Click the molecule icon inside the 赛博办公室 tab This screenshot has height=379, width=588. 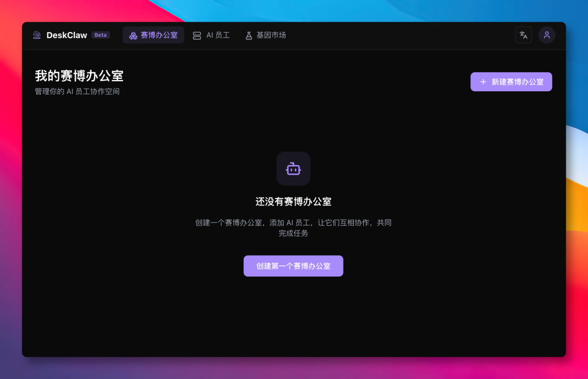coord(133,35)
